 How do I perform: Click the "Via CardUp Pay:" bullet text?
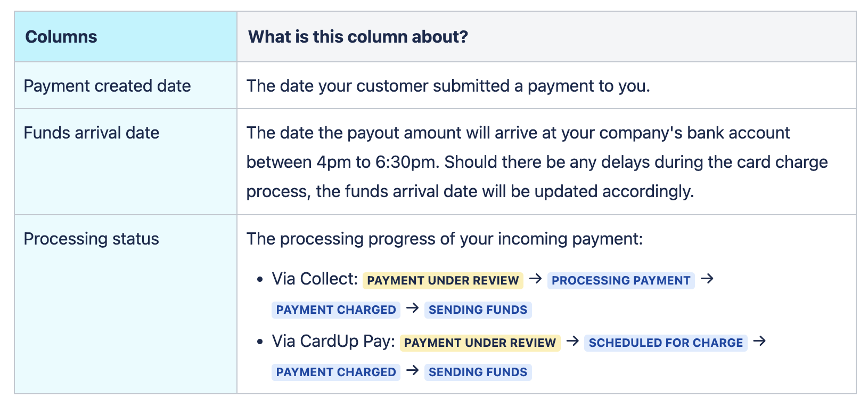click(333, 341)
